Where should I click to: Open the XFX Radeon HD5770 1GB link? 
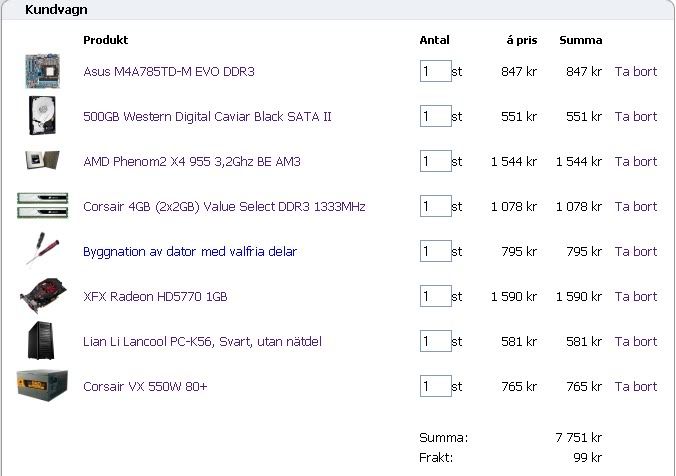[155, 297]
